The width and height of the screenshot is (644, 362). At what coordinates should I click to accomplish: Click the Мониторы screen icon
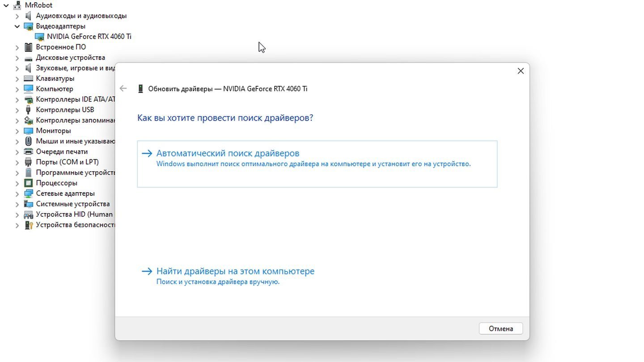click(x=28, y=131)
